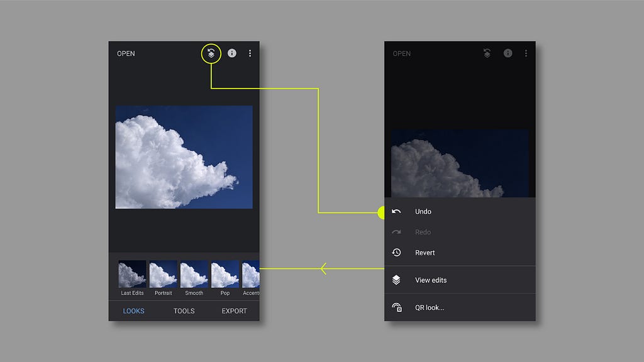Switch to the EXPORT tab

[234, 310]
